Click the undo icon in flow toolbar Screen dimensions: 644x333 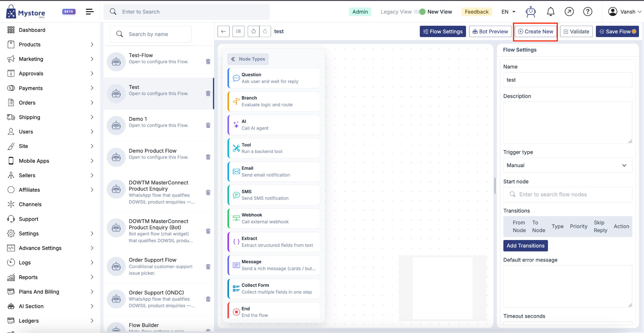253,31
